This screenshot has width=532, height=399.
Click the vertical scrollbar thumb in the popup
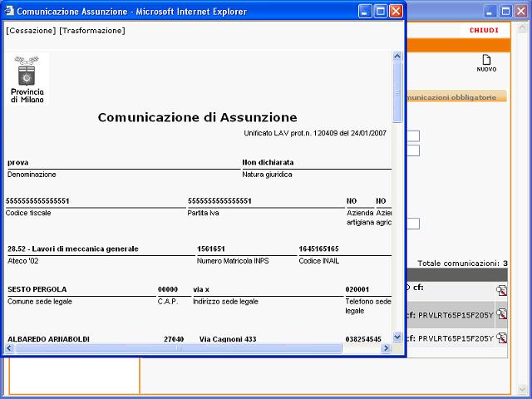397,92
